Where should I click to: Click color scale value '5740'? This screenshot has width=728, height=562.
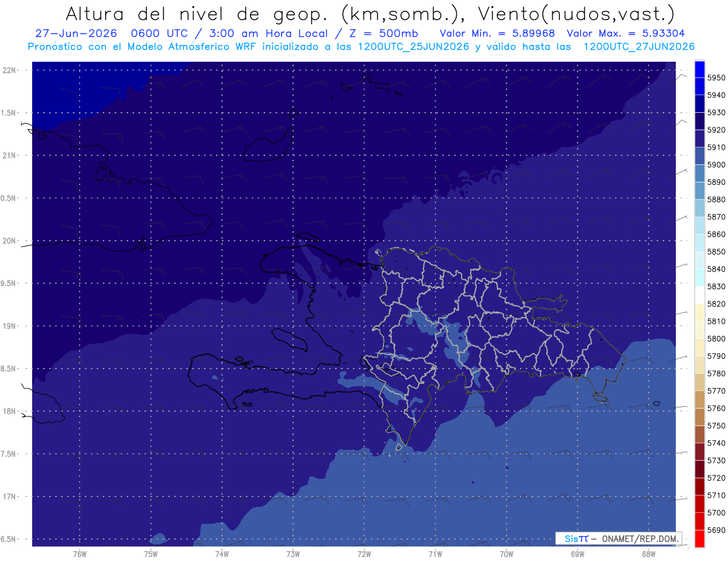point(716,443)
